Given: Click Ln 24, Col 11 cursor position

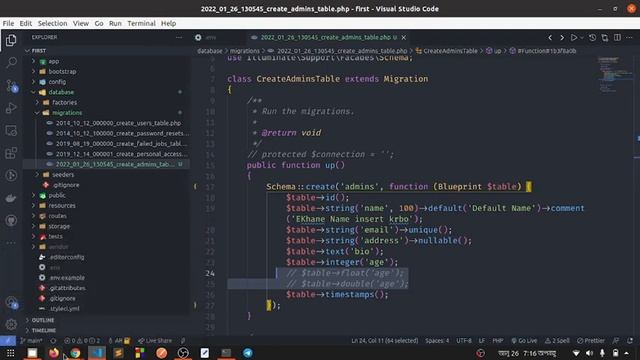Looking at the screenshot, I should point(384,340).
